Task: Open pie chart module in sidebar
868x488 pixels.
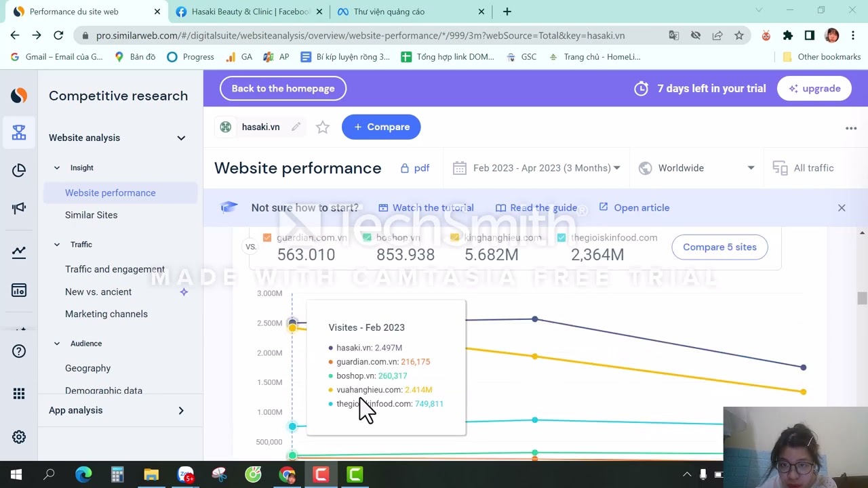Action: (x=19, y=171)
